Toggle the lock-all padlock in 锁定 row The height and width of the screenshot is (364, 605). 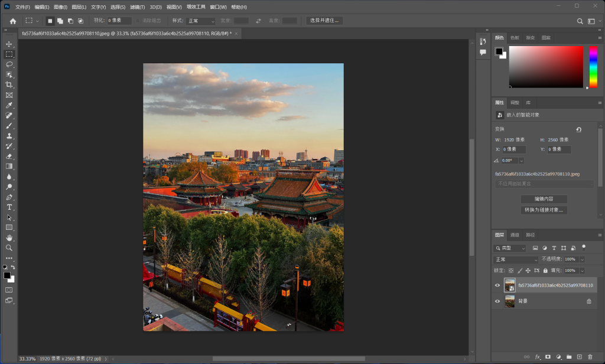[545, 270]
